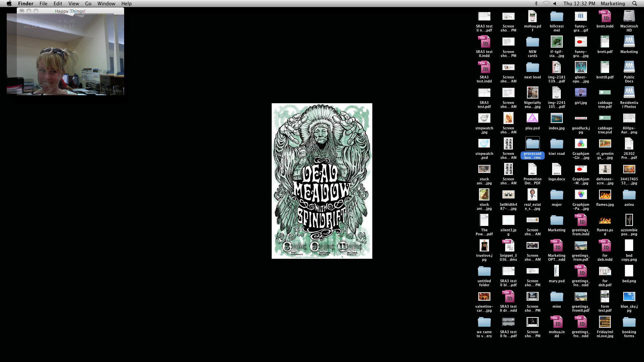Viewport: 644px width, 362px height.
Task: Select the SRA3 test.indd file
Action: coord(484,67)
